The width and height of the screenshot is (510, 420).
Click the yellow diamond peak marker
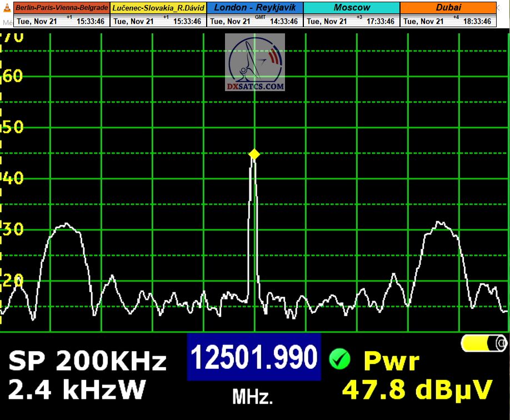coord(254,154)
